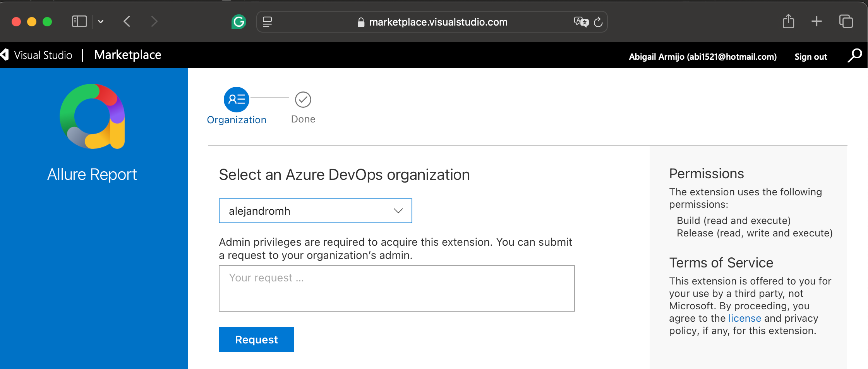Go to Marketplace home link
This screenshot has height=369, width=868.
(128, 55)
